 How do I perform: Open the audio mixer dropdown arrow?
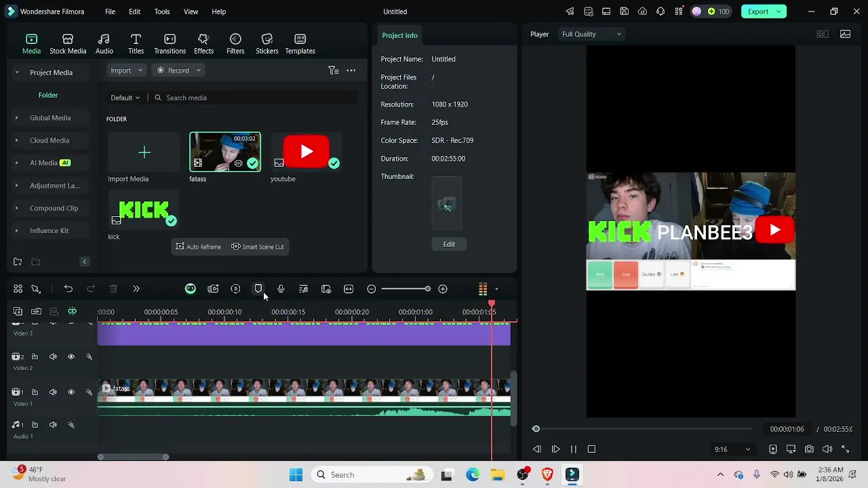(496, 289)
